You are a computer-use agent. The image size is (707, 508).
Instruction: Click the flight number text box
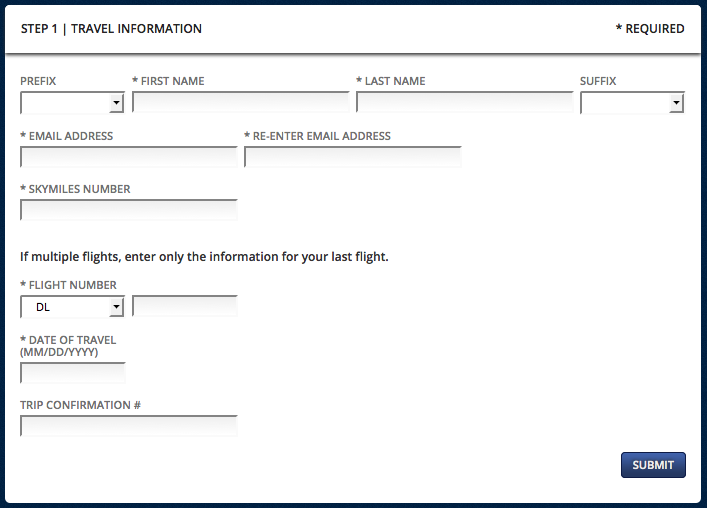coord(185,307)
